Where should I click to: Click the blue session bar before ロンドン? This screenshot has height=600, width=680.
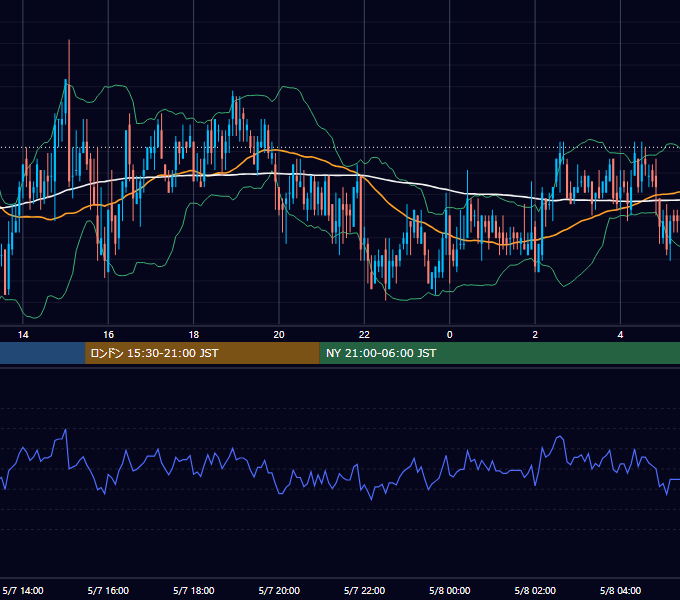coord(42,353)
